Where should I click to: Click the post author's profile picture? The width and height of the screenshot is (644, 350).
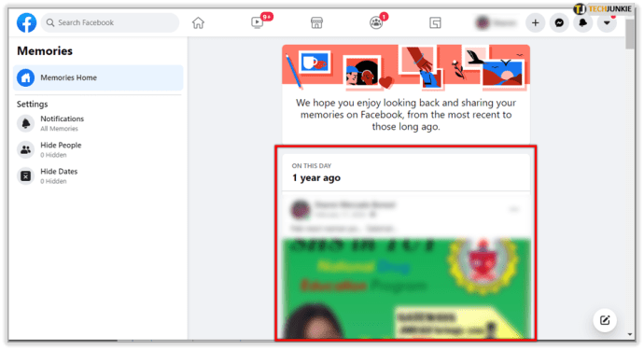pyautogui.click(x=301, y=209)
